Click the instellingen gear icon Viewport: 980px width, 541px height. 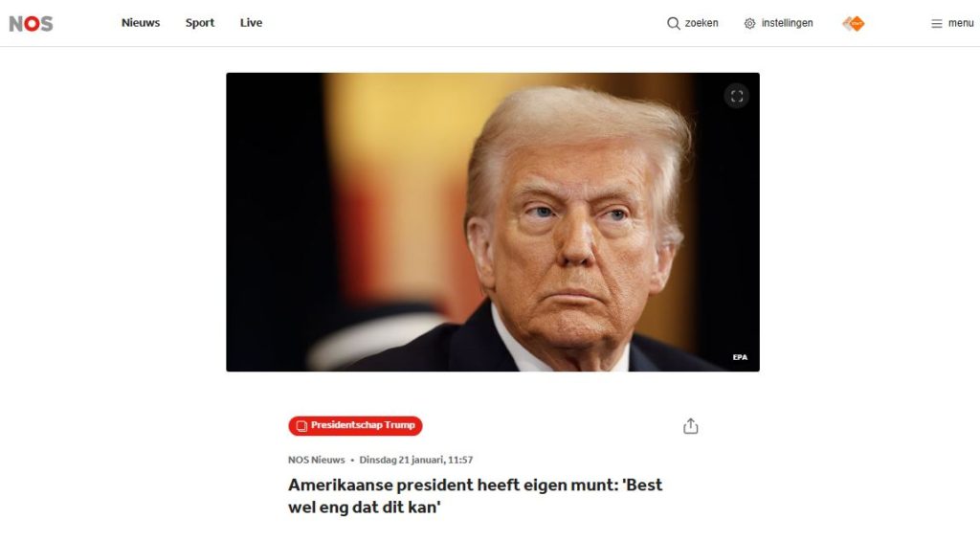pyautogui.click(x=749, y=24)
